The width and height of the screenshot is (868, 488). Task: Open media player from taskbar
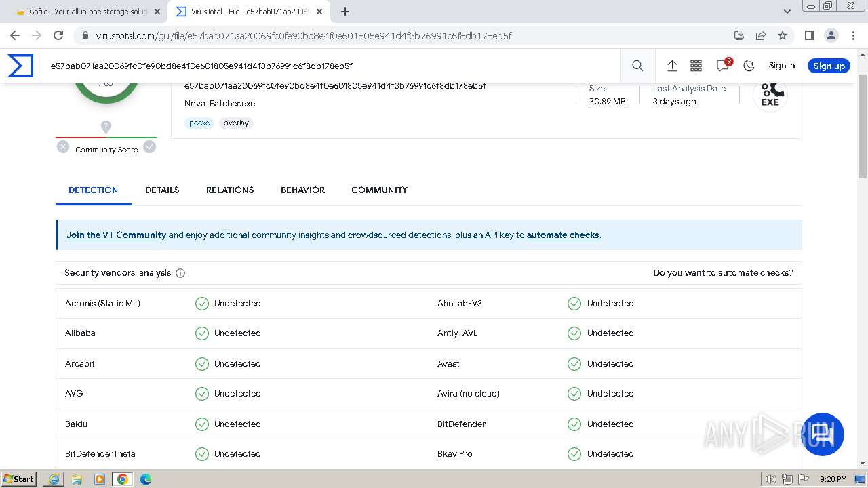pyautogui.click(x=100, y=479)
